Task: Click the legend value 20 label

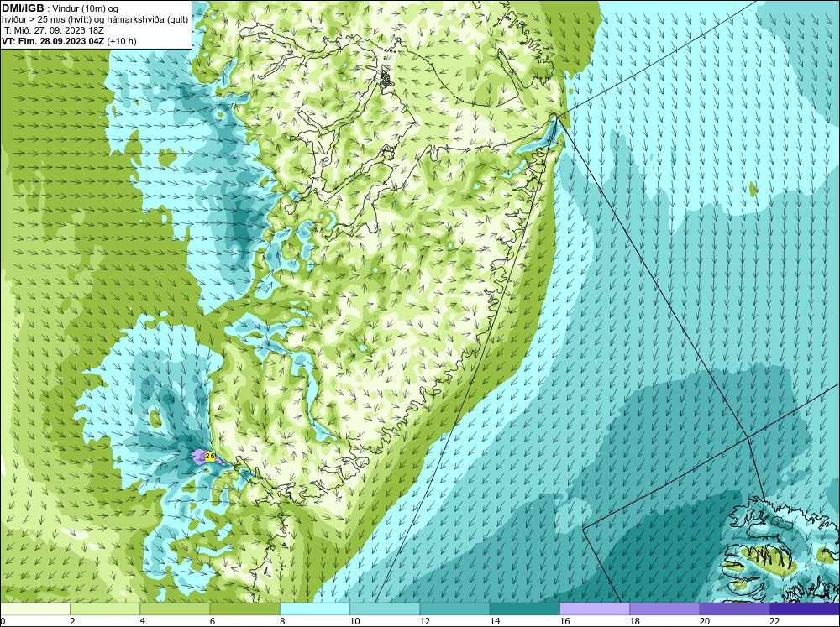Action: [x=705, y=621]
